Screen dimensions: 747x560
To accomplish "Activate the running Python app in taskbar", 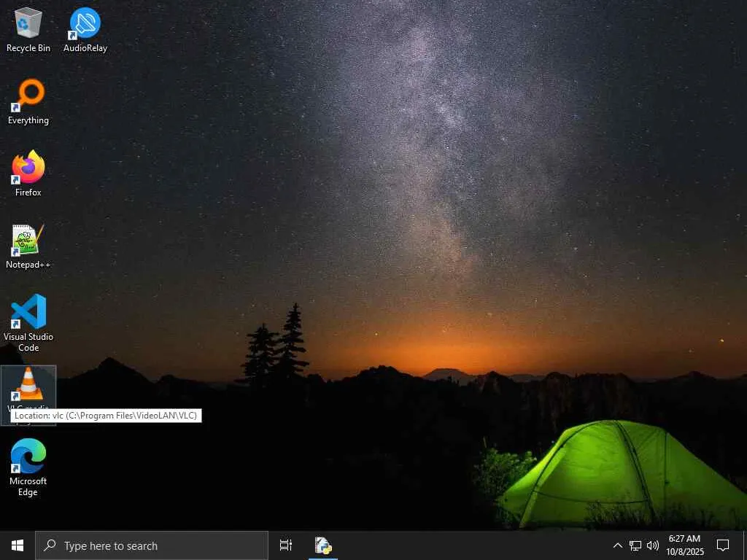I will [x=323, y=545].
